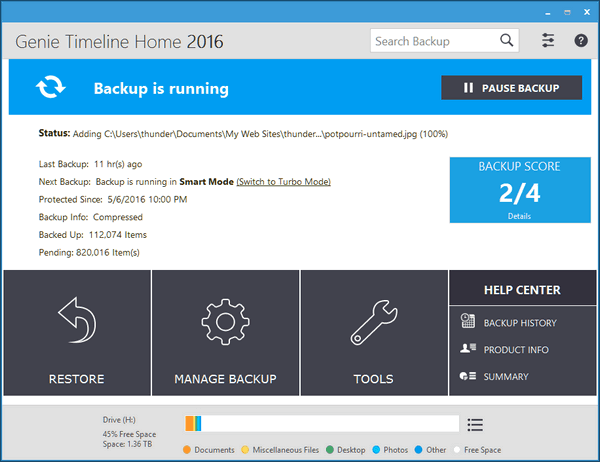Click 'Pending: 820,016 Item(s)' text
Screen dimensions: 600x462
tap(89, 253)
